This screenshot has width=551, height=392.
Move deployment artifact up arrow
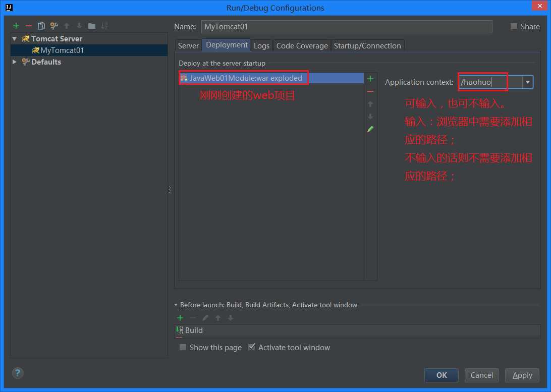coord(370,104)
